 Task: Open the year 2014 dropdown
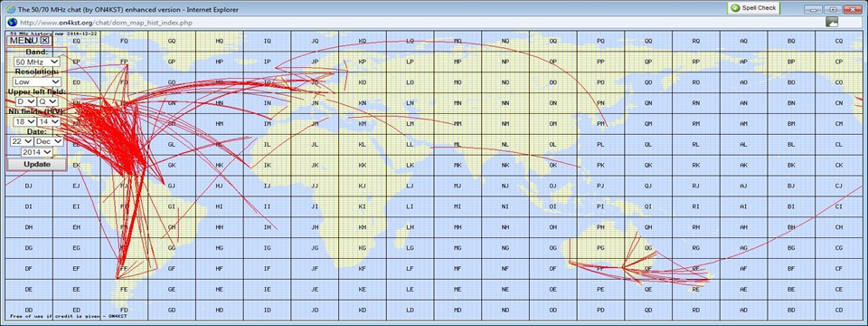[x=36, y=152]
